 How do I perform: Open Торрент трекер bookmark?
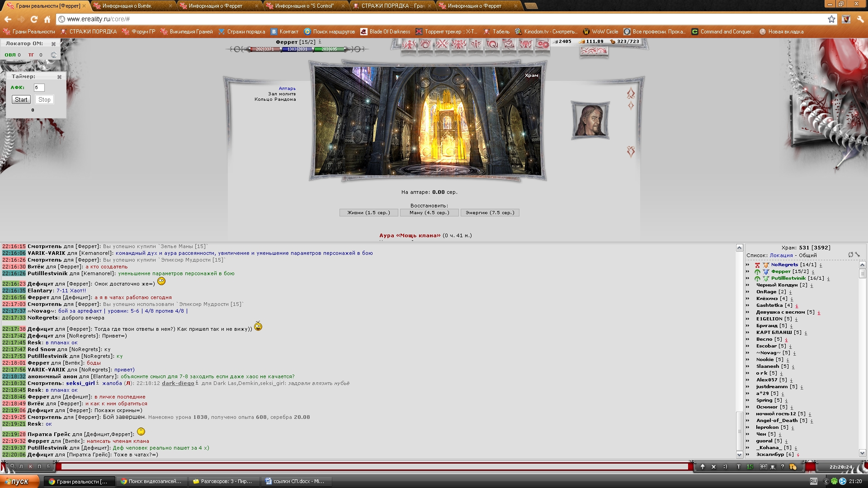click(446, 32)
